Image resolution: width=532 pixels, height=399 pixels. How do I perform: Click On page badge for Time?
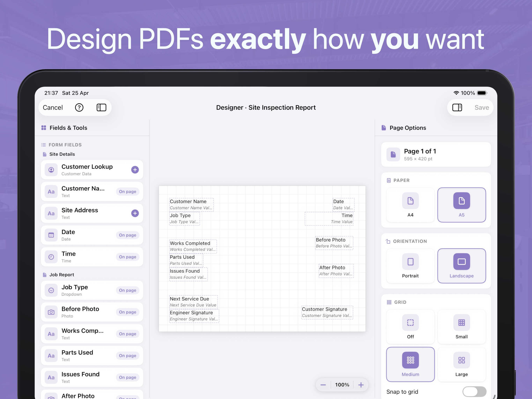tap(128, 257)
